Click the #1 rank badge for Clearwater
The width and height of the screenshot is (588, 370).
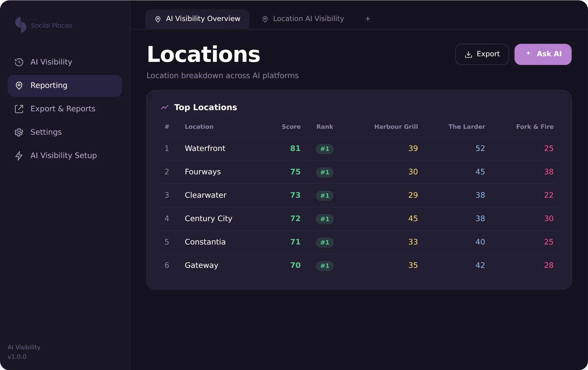pos(325,196)
